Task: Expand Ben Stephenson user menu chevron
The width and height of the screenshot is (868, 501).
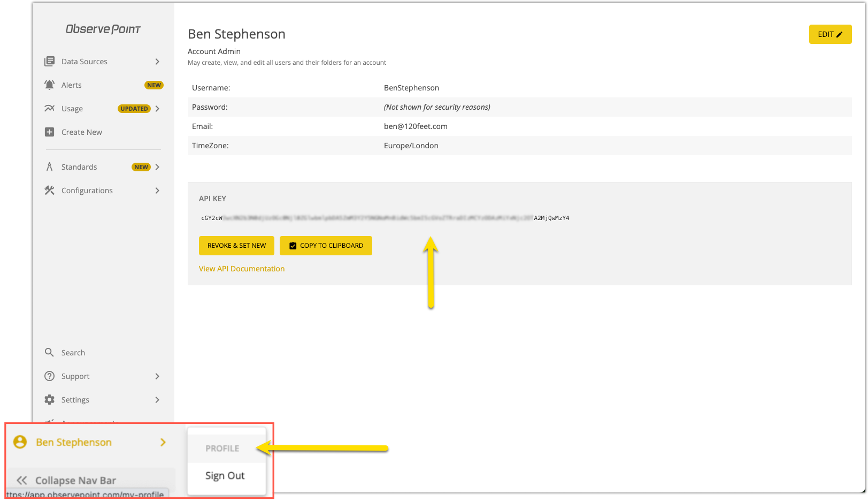Action: [163, 442]
